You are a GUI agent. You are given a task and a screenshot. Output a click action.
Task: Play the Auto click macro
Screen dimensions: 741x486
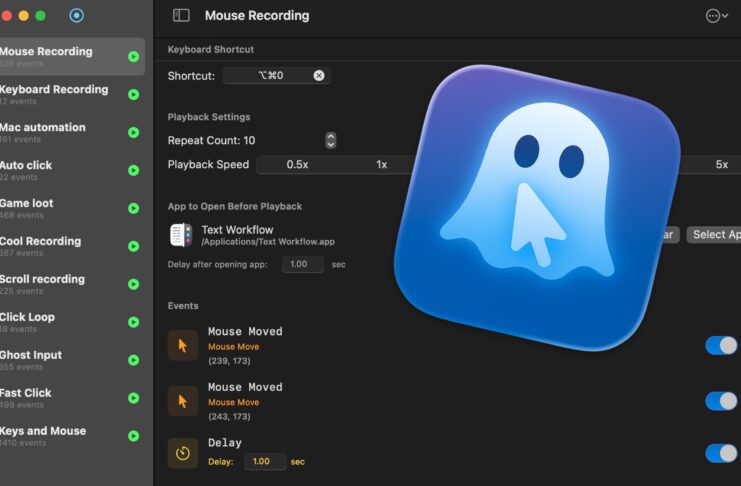tap(134, 170)
